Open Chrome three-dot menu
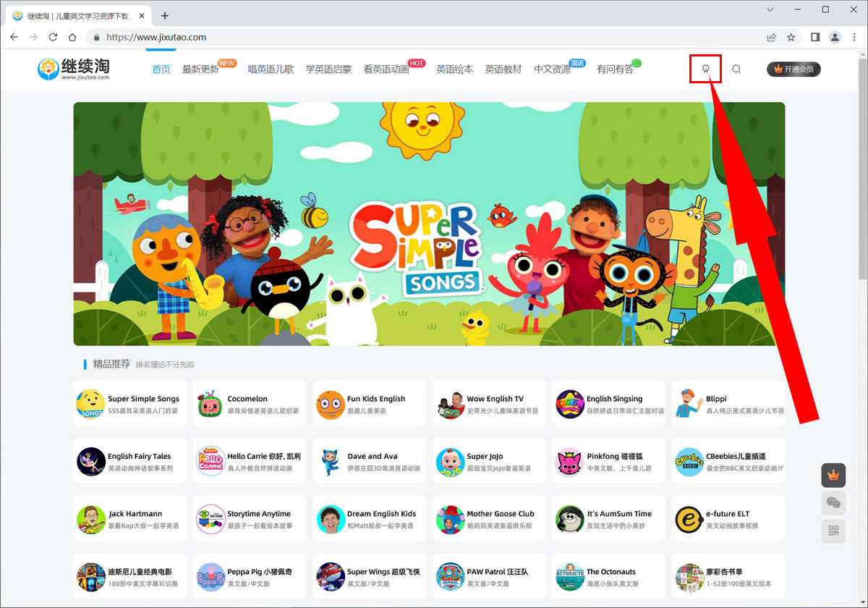The image size is (868, 608). point(854,37)
